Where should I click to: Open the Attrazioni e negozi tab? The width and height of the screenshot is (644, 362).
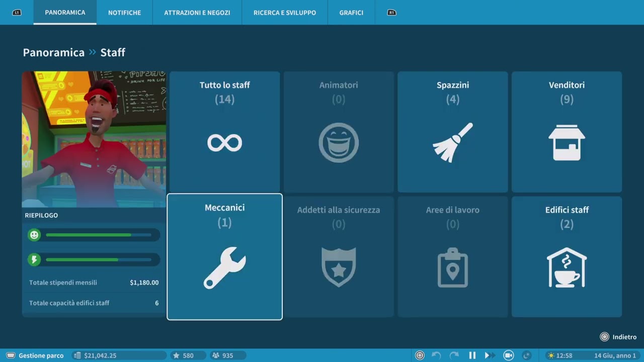coord(197,13)
